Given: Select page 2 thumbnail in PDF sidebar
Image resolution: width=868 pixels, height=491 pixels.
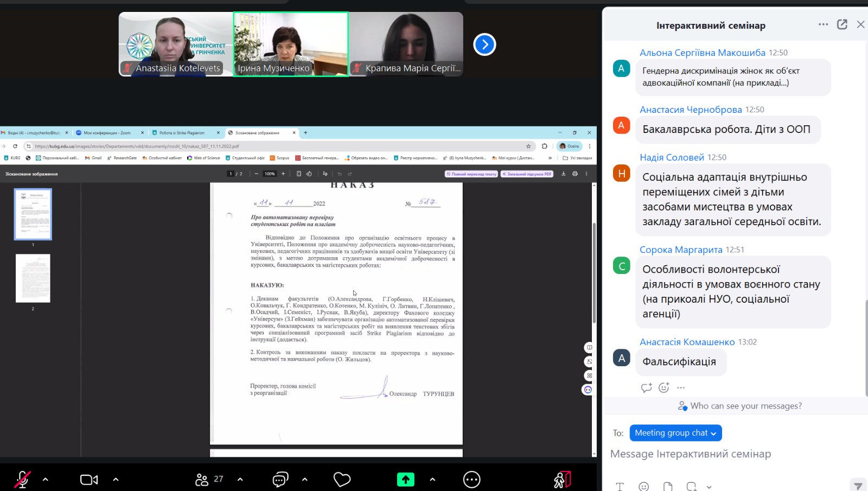Looking at the screenshot, I should click(33, 278).
